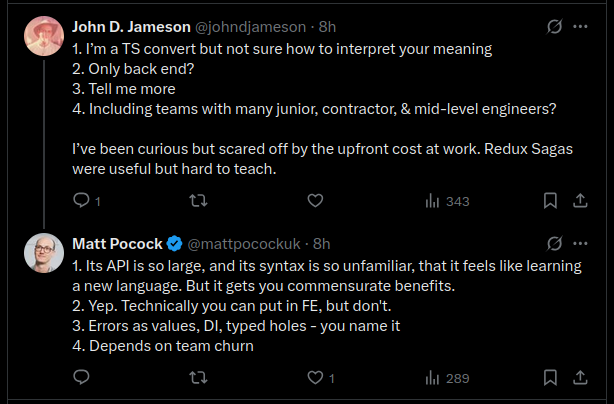Open Matt Pocock's profile avatar

(x=45, y=254)
